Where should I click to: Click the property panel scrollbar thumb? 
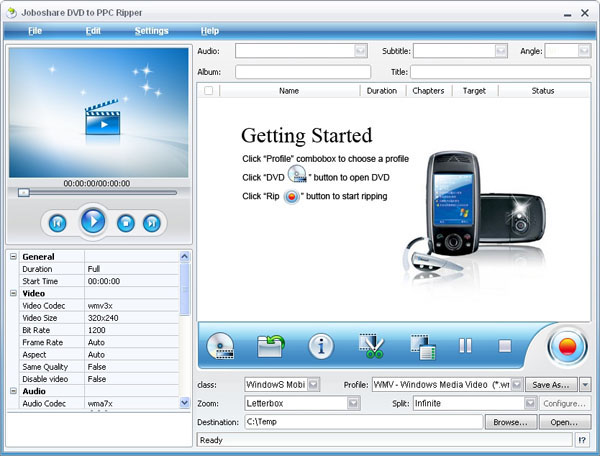(x=184, y=289)
